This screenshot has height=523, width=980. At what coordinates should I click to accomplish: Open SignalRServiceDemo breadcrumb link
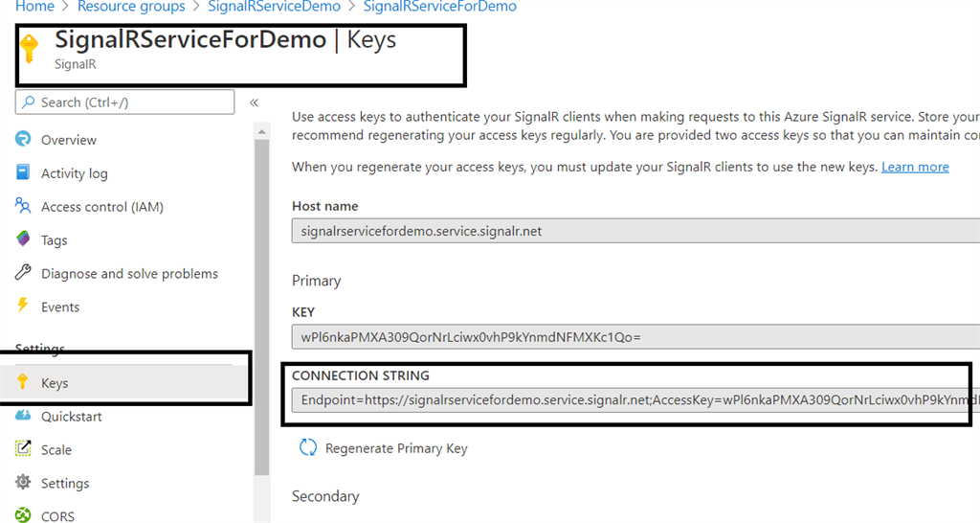click(275, 7)
